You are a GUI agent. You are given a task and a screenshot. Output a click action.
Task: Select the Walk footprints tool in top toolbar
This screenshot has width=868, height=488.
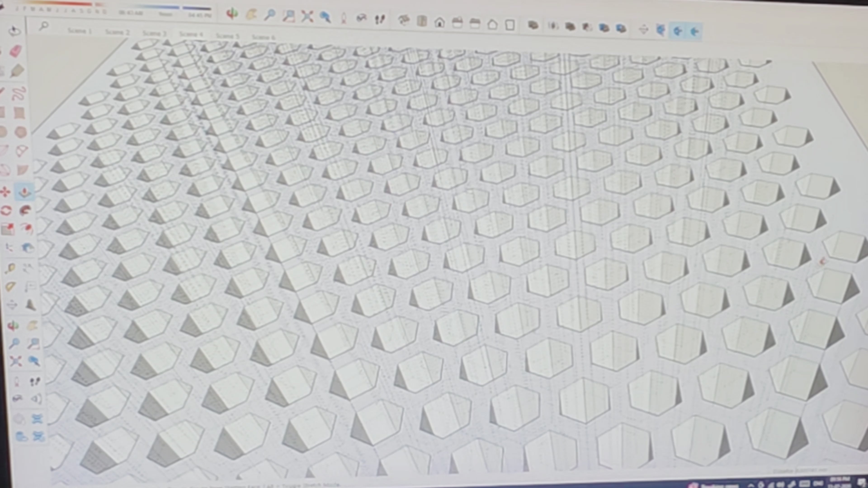380,19
